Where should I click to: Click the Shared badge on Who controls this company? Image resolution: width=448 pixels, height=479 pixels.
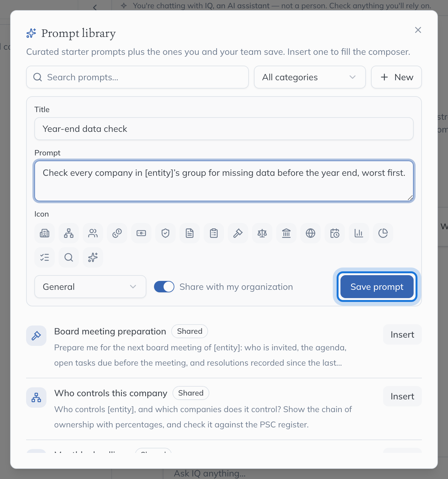[191, 393]
